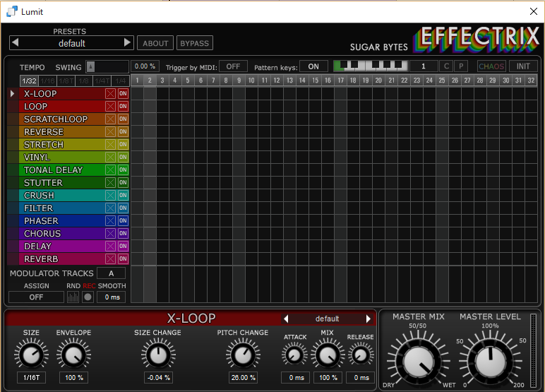Click the X icon on the REVERSE track
This screenshot has height=392, width=545.
110,132
